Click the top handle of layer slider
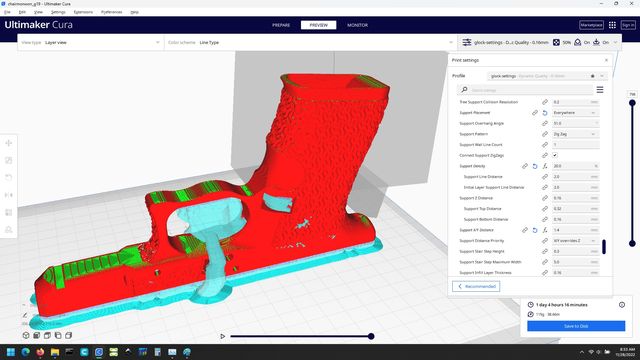 [x=632, y=103]
